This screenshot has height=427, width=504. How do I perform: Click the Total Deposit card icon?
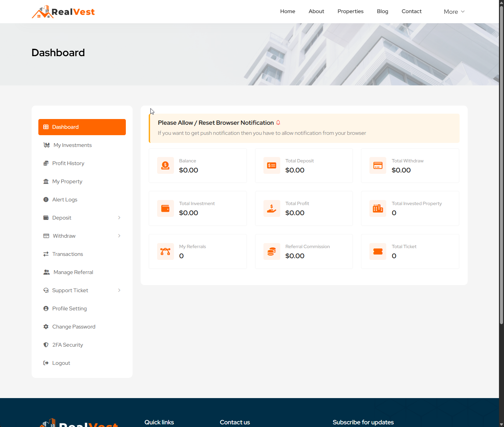click(272, 165)
